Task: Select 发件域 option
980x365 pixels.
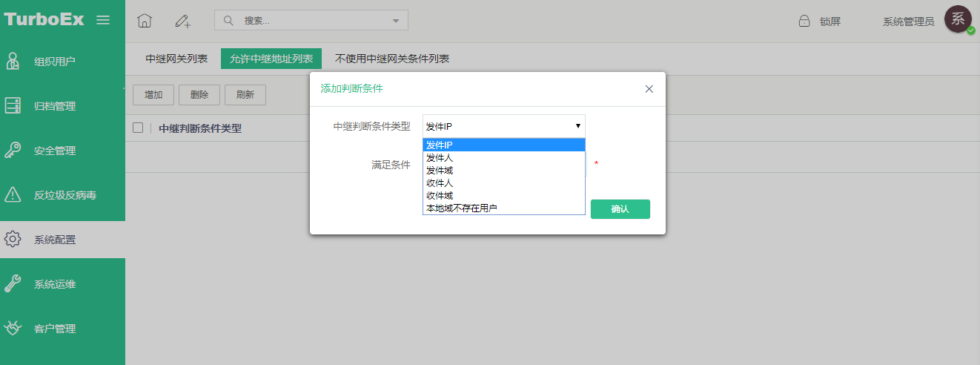Action: click(x=504, y=171)
